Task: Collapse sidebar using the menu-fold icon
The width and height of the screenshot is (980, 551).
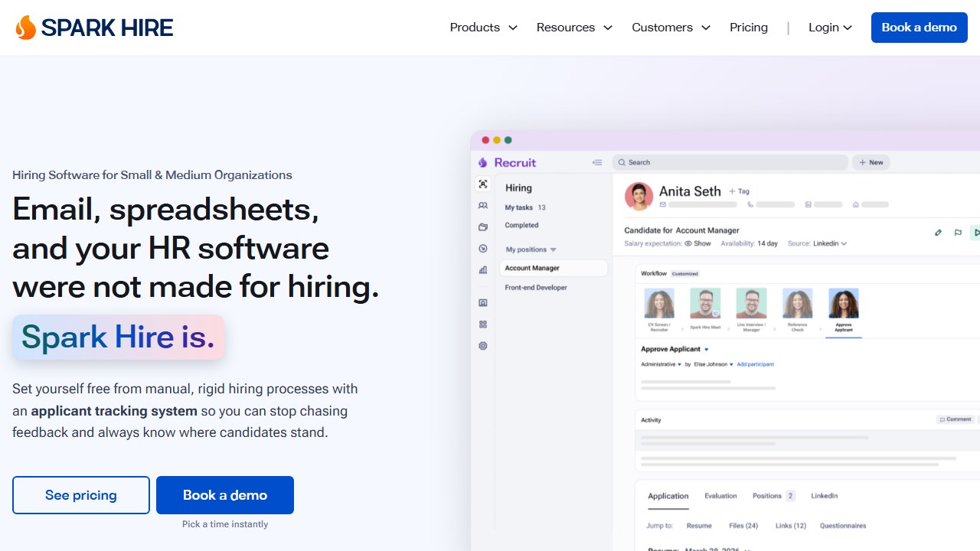Action: 597,162
